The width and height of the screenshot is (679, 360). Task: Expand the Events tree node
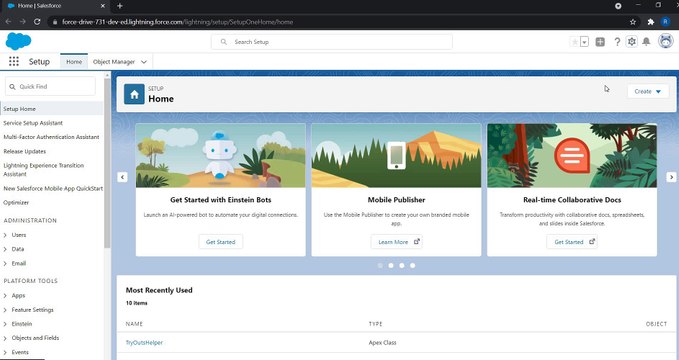click(x=5, y=352)
